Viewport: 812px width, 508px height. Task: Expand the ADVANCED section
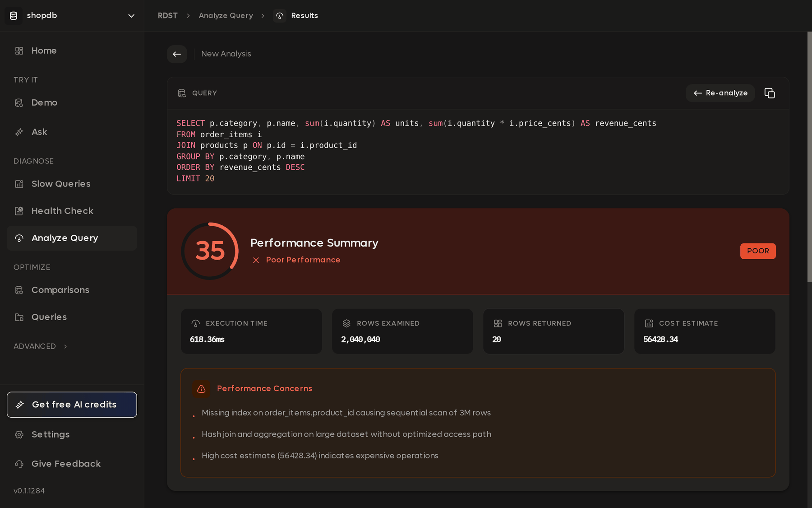[x=41, y=346]
